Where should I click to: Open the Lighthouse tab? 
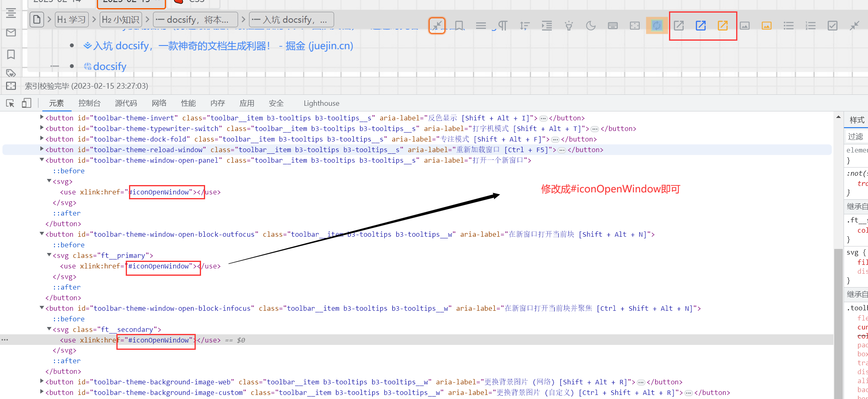pos(321,103)
